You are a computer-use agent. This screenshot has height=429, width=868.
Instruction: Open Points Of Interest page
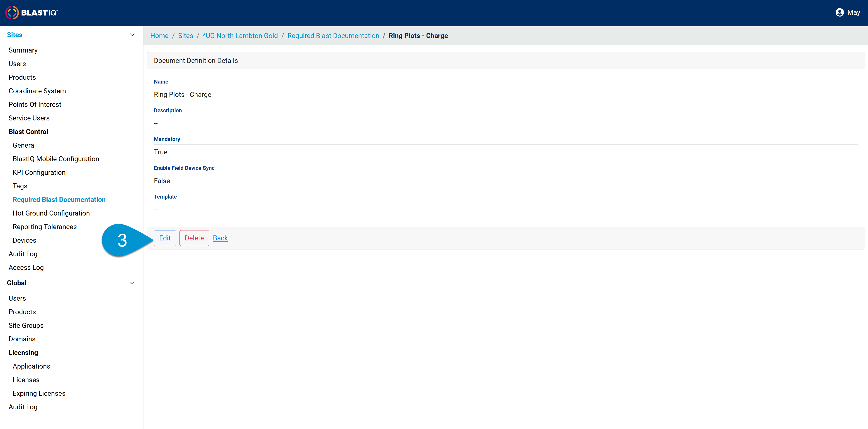coord(35,104)
